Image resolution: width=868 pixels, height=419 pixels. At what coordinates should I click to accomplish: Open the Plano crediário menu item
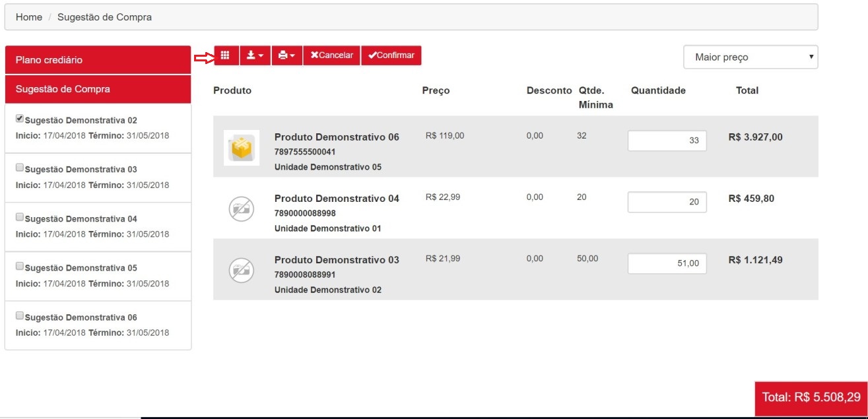coord(98,59)
